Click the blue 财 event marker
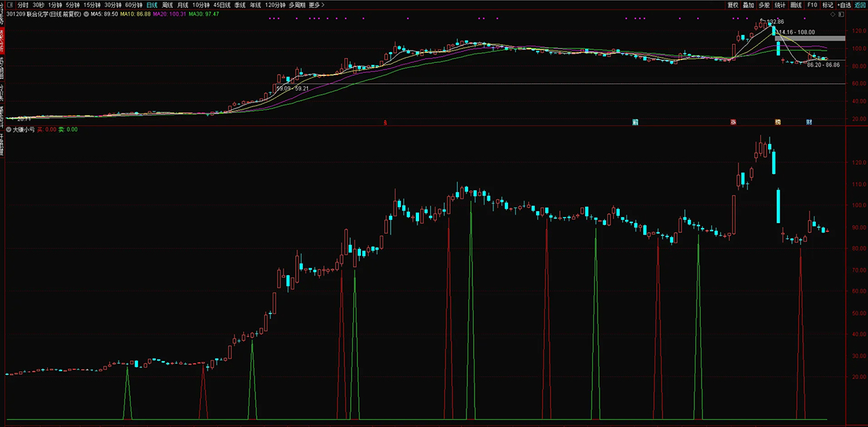 [x=809, y=122]
